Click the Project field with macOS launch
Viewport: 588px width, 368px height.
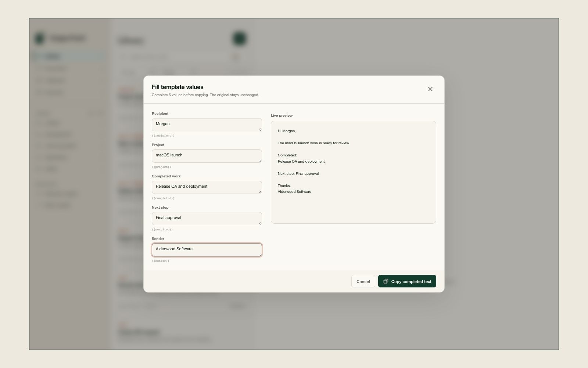point(207,156)
